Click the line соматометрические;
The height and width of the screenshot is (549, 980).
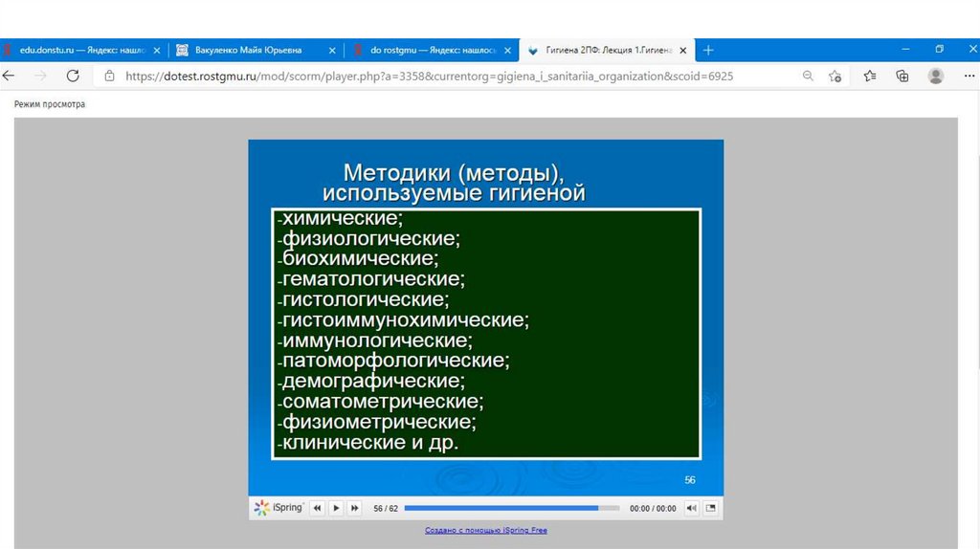click(381, 402)
